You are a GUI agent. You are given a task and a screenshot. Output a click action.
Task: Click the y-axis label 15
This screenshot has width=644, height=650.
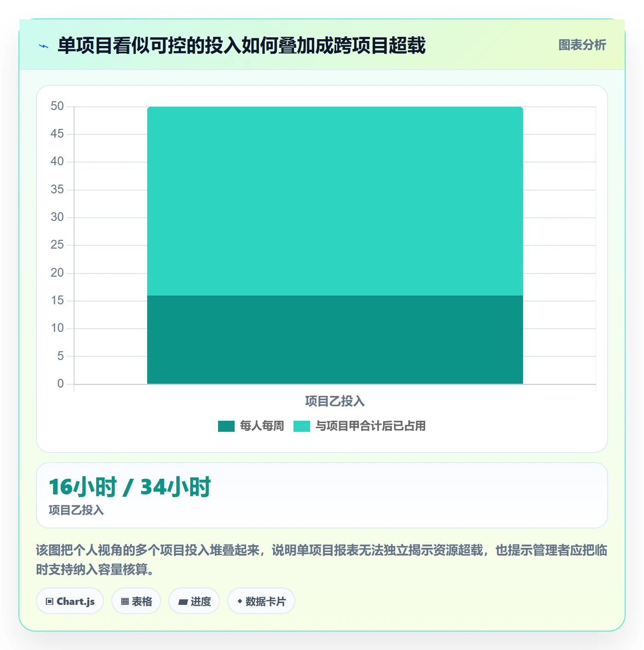coord(57,301)
